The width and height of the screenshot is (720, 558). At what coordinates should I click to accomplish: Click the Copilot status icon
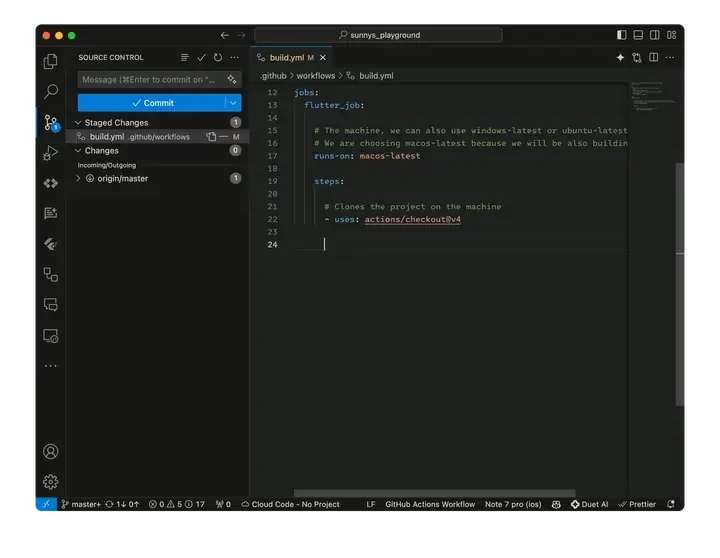[556, 504]
